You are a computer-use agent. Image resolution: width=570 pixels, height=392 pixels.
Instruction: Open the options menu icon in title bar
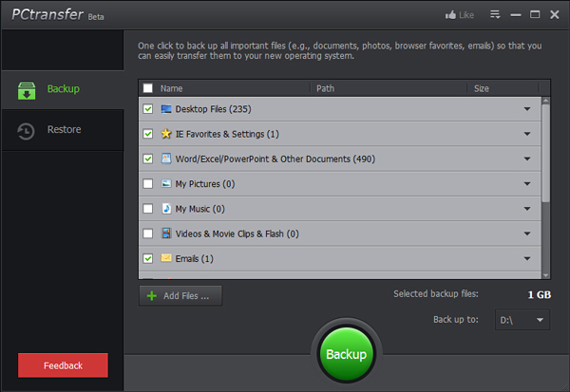pos(495,14)
